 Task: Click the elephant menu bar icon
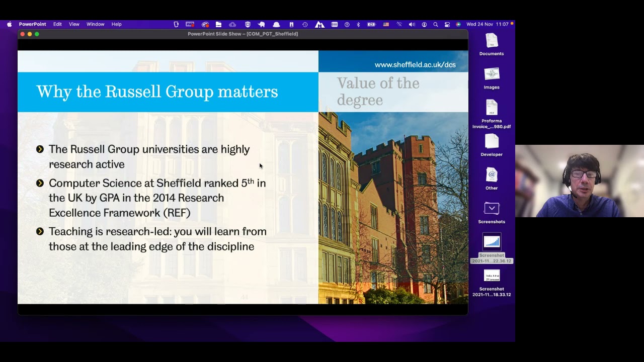click(x=262, y=24)
